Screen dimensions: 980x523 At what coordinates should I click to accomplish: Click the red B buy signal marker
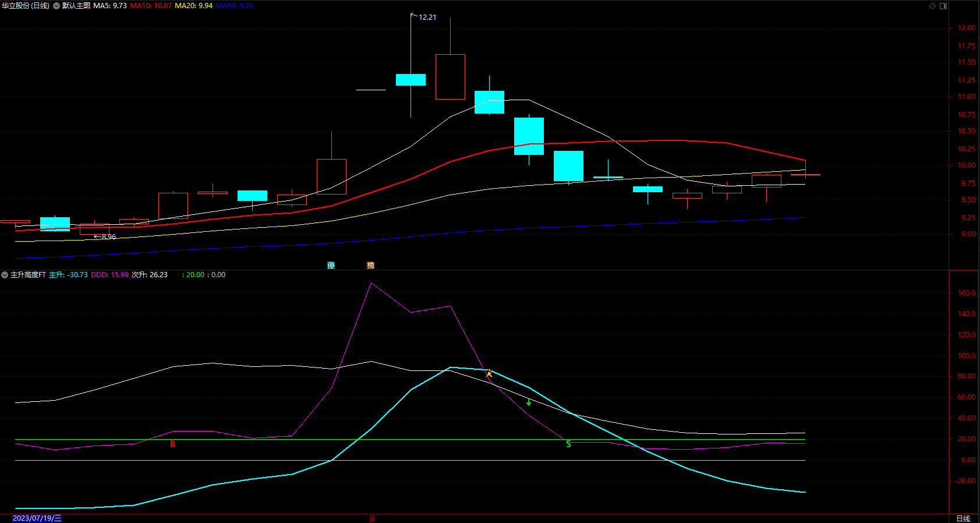[172, 444]
